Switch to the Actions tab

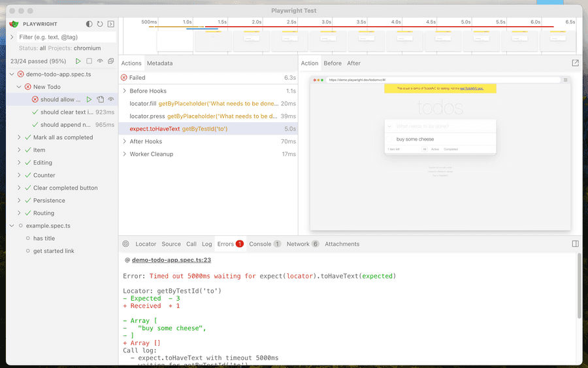[x=131, y=63]
